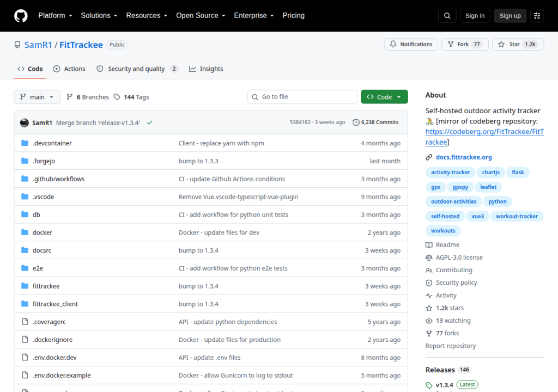The height and width of the screenshot is (392, 558).
Task: Focus the Go to file search field
Action: [302, 97]
